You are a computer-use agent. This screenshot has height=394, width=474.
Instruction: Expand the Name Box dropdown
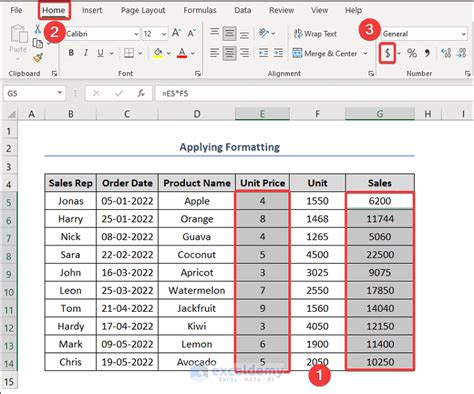[59, 93]
